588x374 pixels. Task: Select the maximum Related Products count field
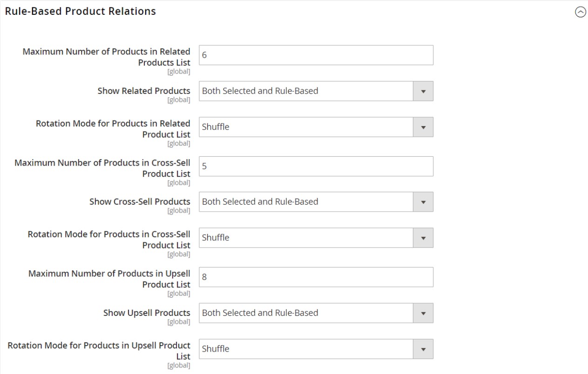(316, 54)
